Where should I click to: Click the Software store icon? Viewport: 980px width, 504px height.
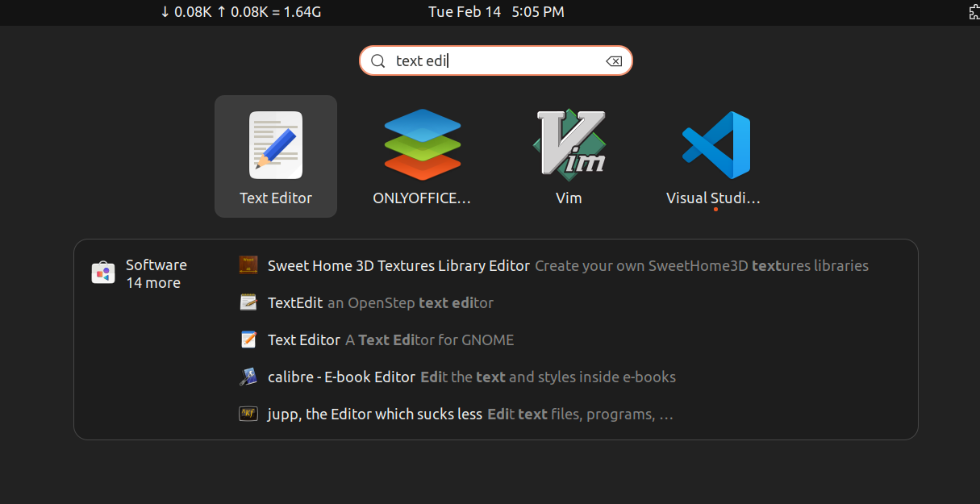tap(102, 273)
